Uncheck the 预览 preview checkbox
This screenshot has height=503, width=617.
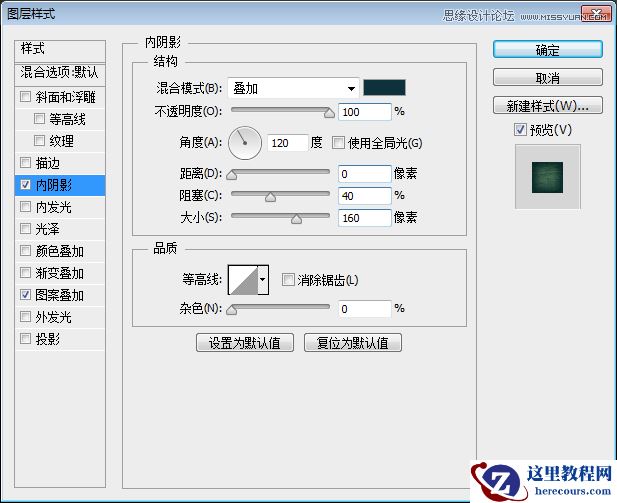(520, 129)
